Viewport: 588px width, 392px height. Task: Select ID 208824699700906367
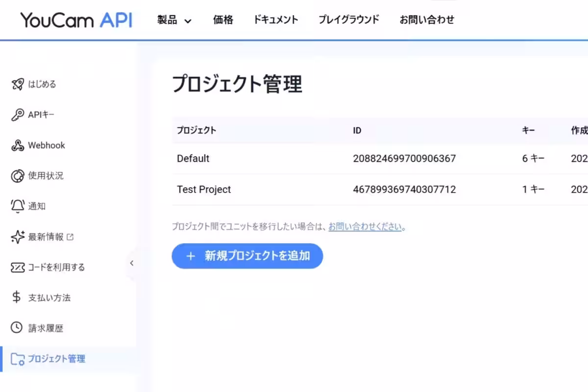point(404,159)
